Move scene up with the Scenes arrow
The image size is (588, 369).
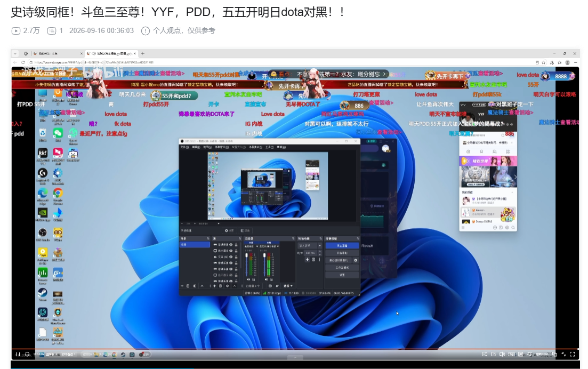point(202,286)
